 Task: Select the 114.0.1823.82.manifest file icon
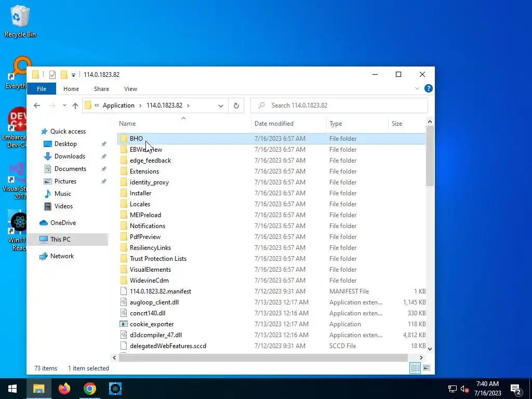click(124, 291)
